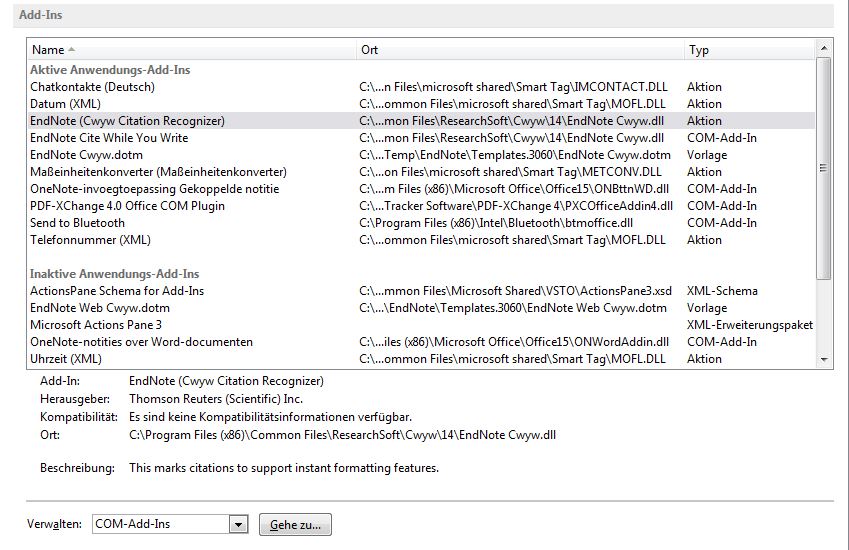The image size is (849, 550).
Task: Click the Inaktive Anwendungs-Add-Ins group heading
Action: point(114,274)
